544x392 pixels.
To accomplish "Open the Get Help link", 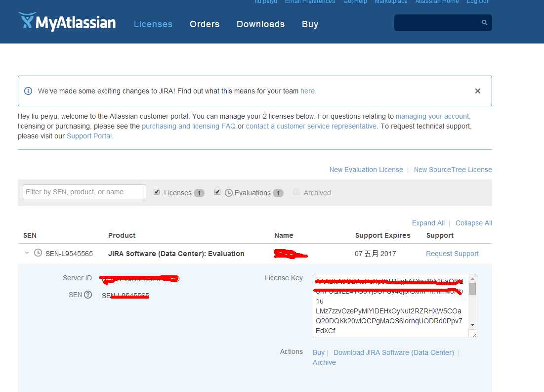I will click(x=355, y=2).
